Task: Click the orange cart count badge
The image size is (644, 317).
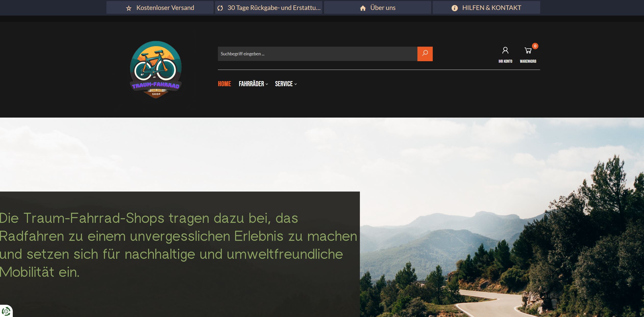Action: point(535,46)
